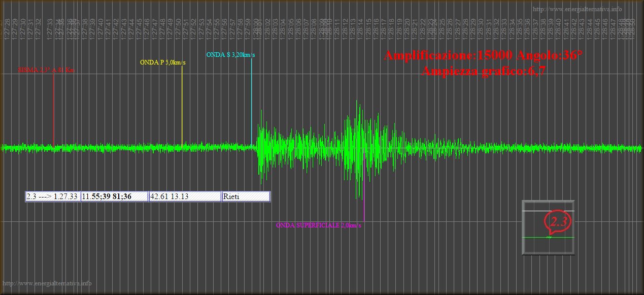Screen dimensions: 644x295
Task: Click the 1:28:21 time axis label
Action: click(x=415, y=28)
